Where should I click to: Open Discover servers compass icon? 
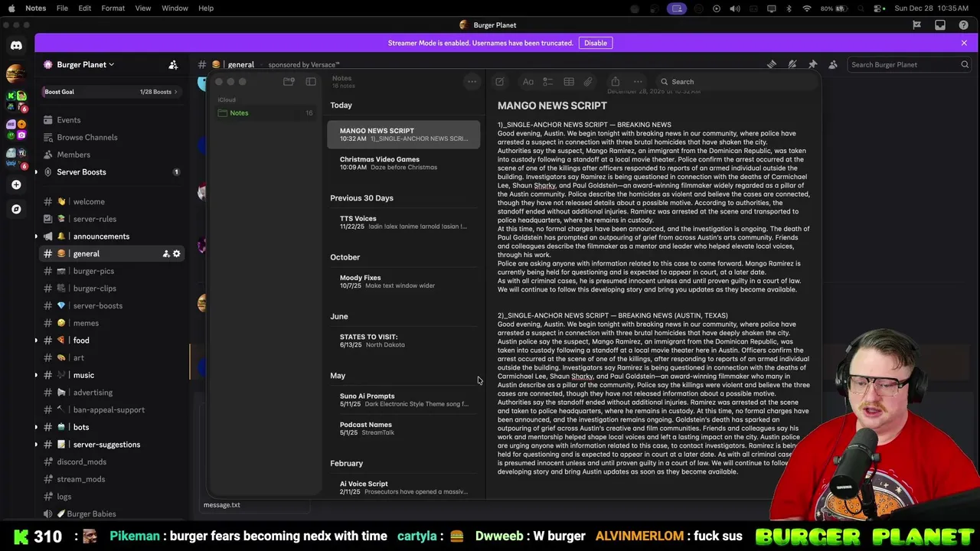16,209
